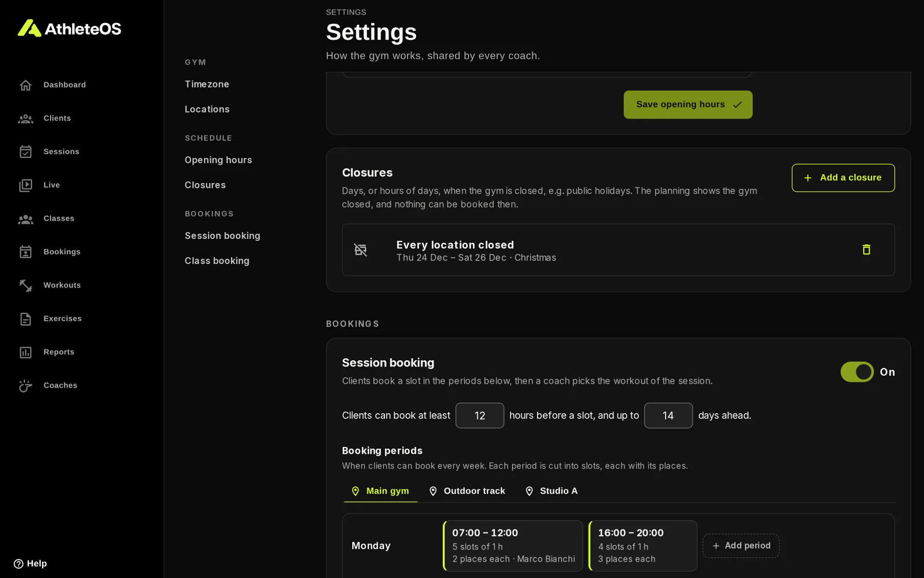This screenshot has width=924, height=578.
Task: Click the 'Every location closed' entry text
Action: (x=455, y=245)
